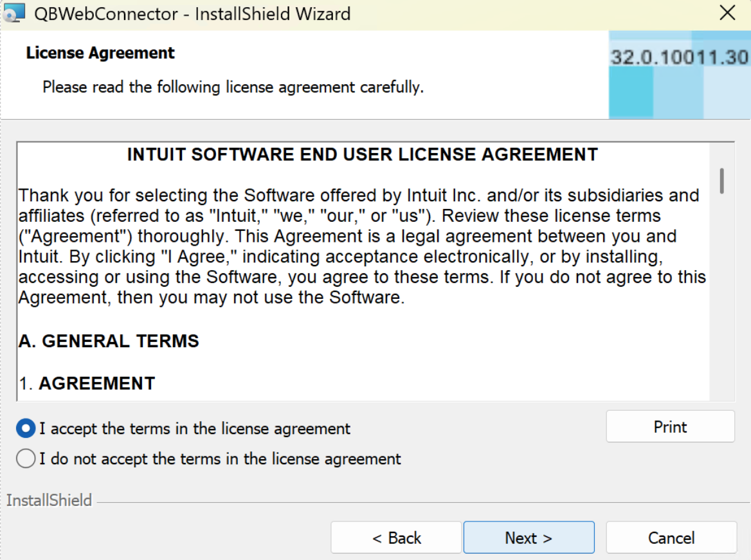Go back with the '< Back' button

point(396,537)
